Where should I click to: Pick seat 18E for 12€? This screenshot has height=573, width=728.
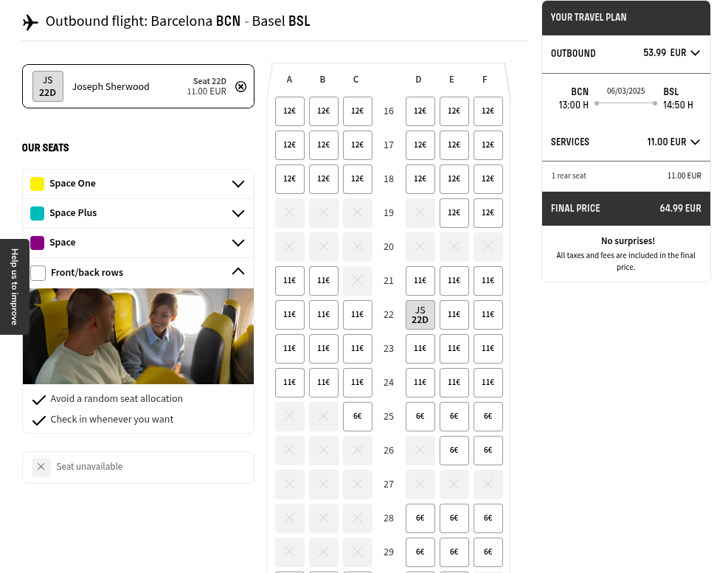click(x=454, y=179)
